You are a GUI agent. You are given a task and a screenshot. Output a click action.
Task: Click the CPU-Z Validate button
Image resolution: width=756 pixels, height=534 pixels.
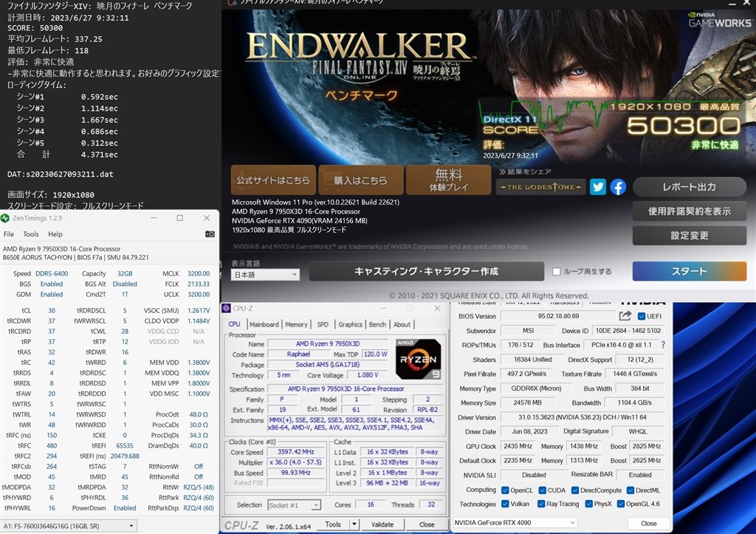pos(382,524)
